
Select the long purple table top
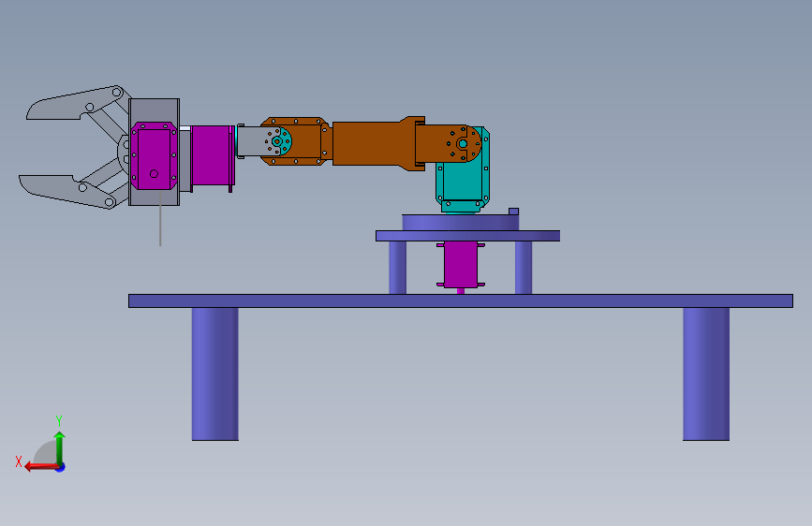pyautogui.click(x=461, y=300)
